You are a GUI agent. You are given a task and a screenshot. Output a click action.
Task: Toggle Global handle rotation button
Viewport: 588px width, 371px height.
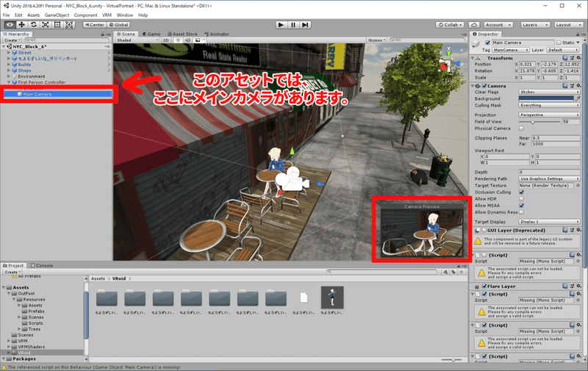pyautogui.click(x=118, y=25)
